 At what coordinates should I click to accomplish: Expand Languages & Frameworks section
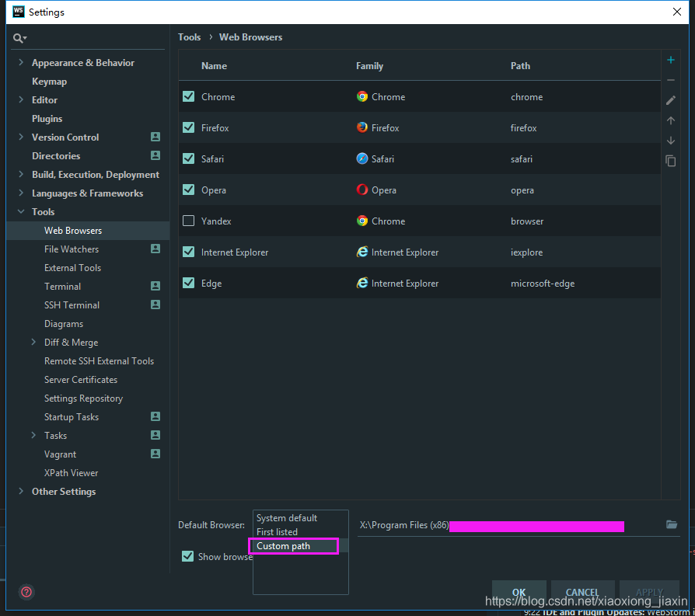pyautogui.click(x=21, y=193)
